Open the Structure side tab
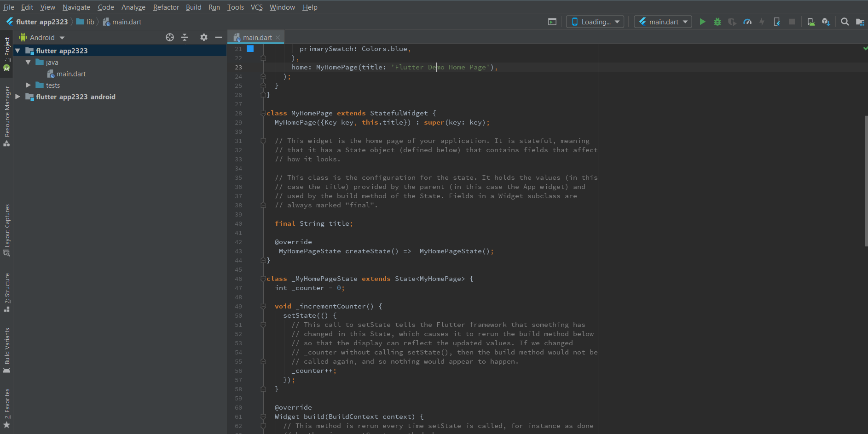868x434 pixels. point(6,293)
